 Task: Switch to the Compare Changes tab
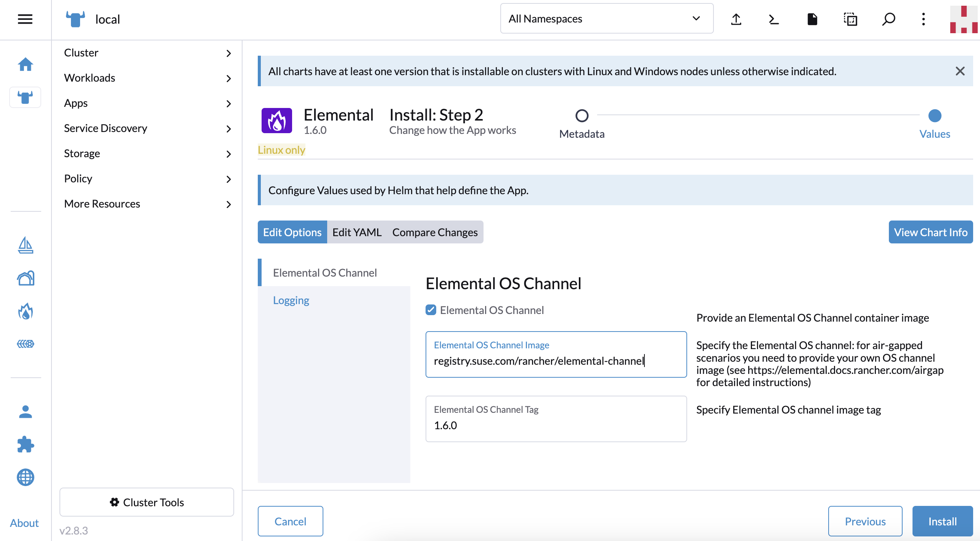click(x=435, y=232)
